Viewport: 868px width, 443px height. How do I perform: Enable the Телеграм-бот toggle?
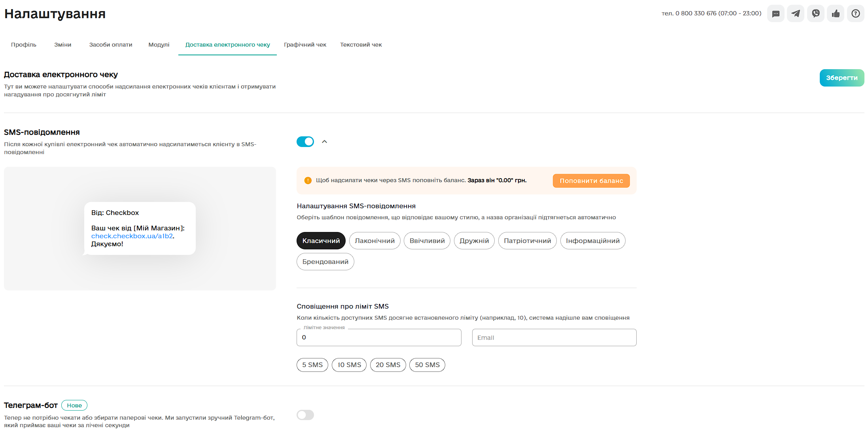pos(305,415)
